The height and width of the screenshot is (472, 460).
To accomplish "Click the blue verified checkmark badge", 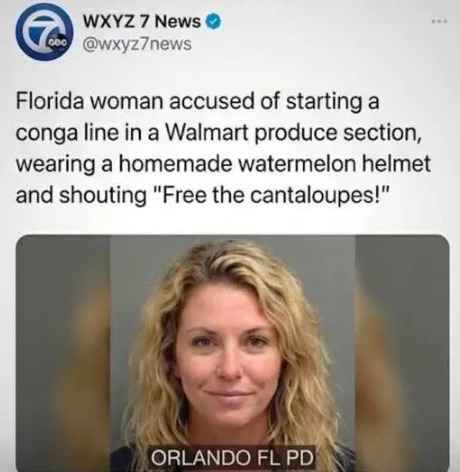I will pyautogui.click(x=214, y=22).
